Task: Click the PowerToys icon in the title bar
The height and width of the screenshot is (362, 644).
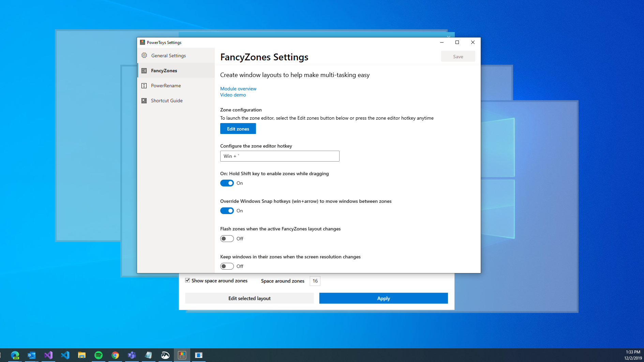Action: click(x=142, y=42)
